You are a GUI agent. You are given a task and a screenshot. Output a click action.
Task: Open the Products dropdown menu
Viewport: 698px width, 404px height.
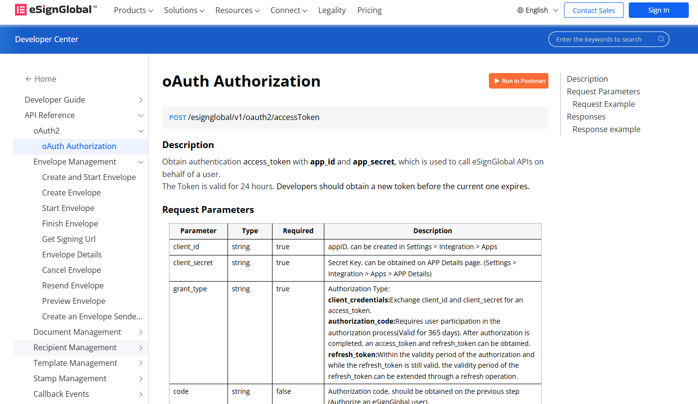coord(133,10)
